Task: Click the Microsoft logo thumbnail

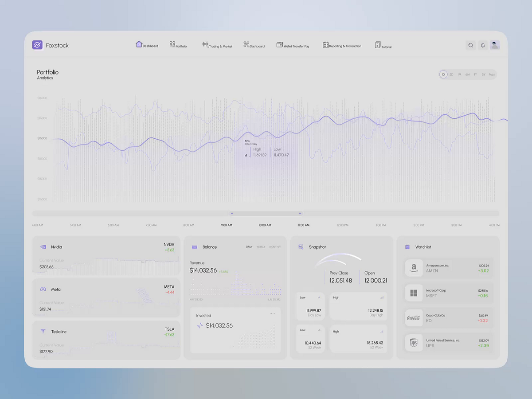Action: (x=414, y=293)
